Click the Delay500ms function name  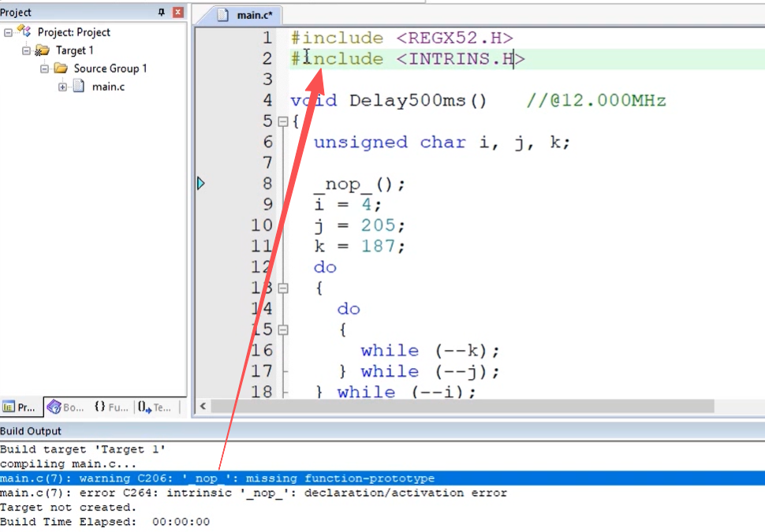[x=408, y=100]
